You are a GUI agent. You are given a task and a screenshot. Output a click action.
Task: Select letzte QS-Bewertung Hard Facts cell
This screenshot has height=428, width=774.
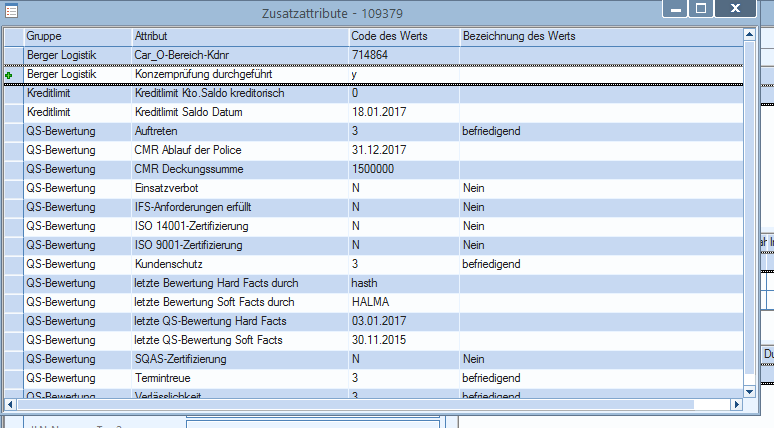[x=240, y=321]
